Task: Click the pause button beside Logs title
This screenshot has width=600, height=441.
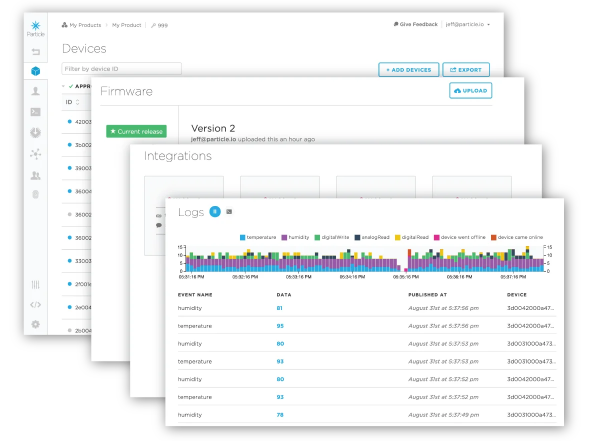Action: tap(229, 212)
